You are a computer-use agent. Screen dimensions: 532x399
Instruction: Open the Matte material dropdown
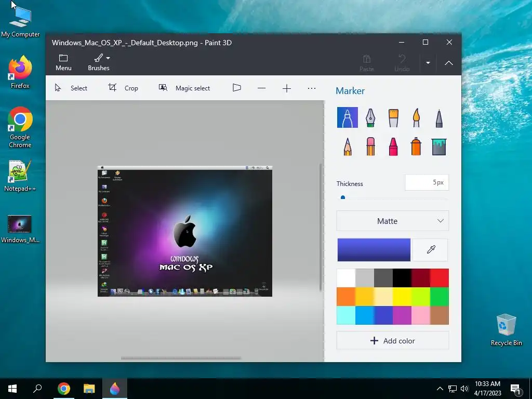tap(393, 221)
